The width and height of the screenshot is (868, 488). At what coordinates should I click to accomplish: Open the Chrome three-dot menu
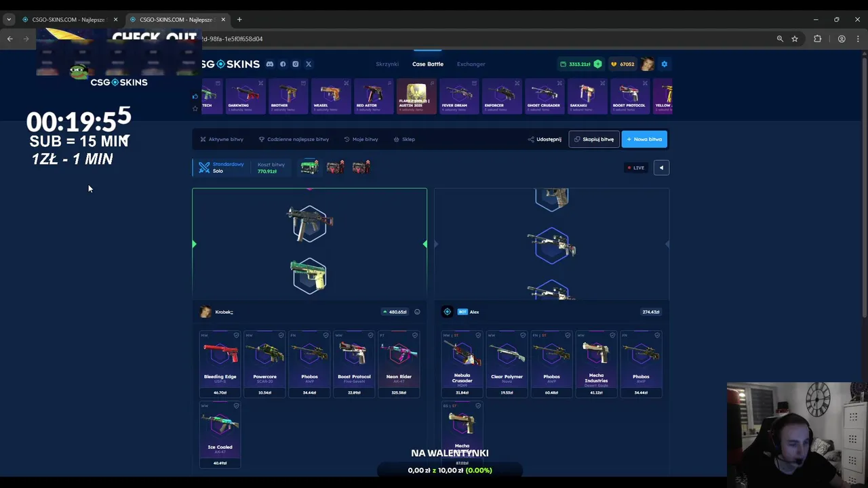point(858,39)
